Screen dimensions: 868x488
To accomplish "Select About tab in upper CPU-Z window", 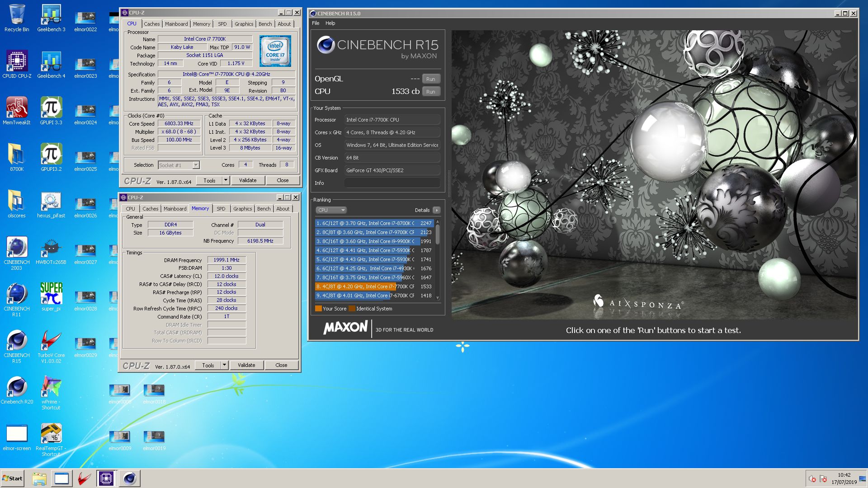I will [x=284, y=24].
